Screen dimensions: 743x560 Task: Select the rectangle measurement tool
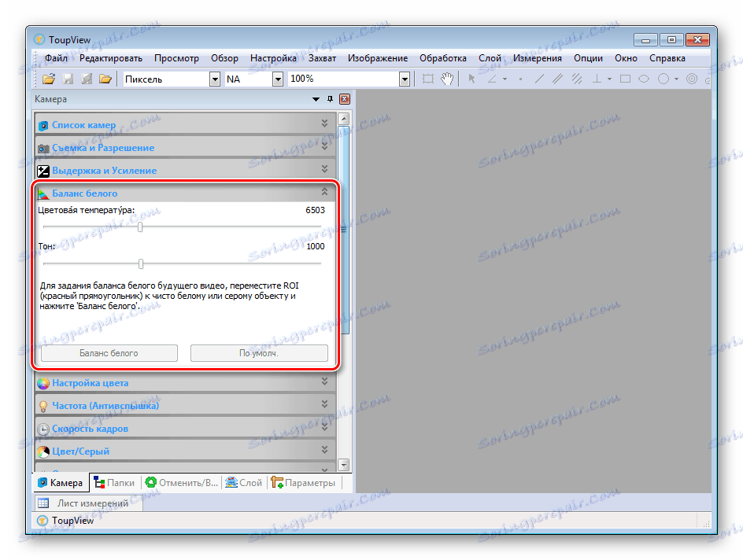click(x=626, y=79)
